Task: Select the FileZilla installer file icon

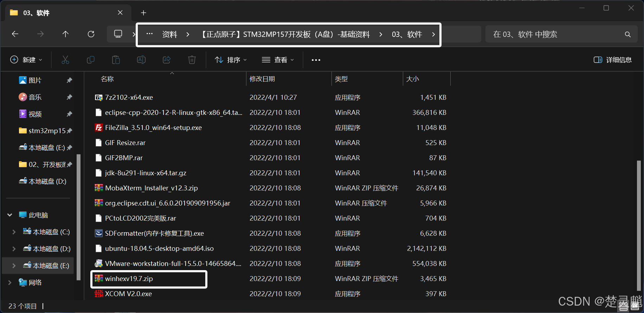Action: tap(99, 128)
